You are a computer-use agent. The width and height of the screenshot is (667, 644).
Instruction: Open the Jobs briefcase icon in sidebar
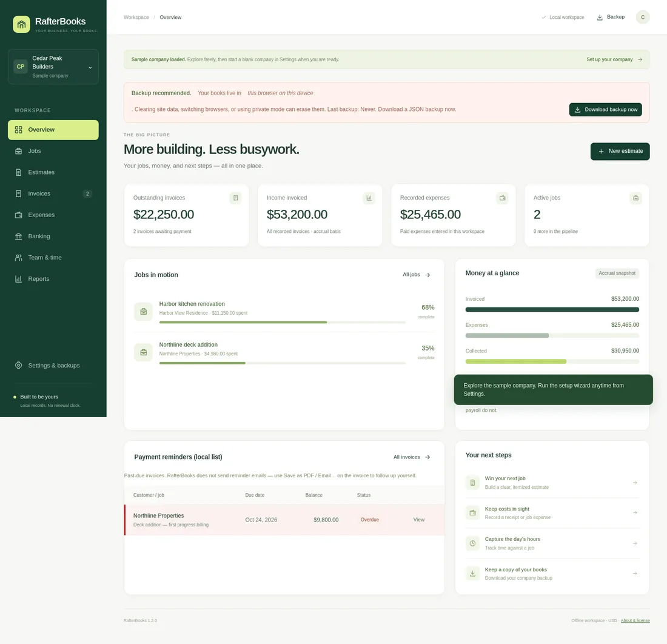(x=18, y=151)
